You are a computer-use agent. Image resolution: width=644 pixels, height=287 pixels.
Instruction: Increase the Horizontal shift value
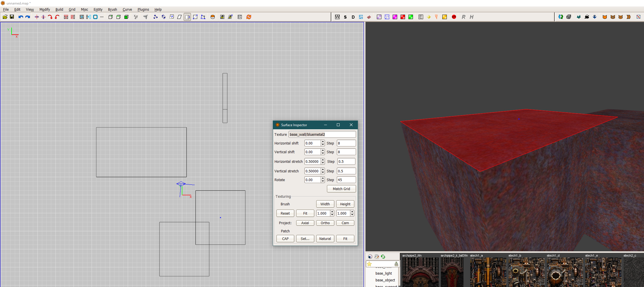(x=323, y=142)
